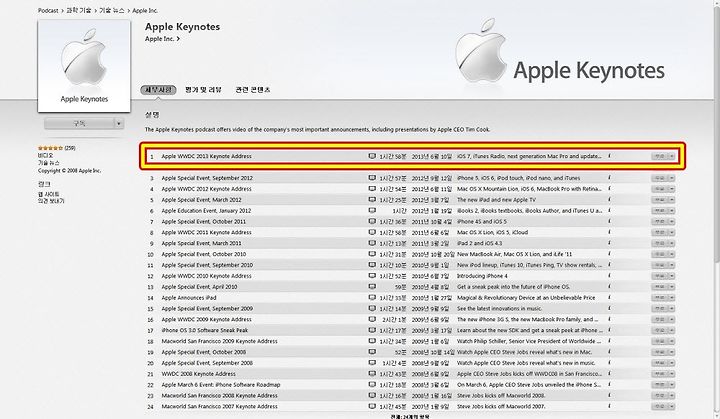Click video icon for Special Event March 2012
This screenshot has width=720, height=419.
(x=372, y=200)
